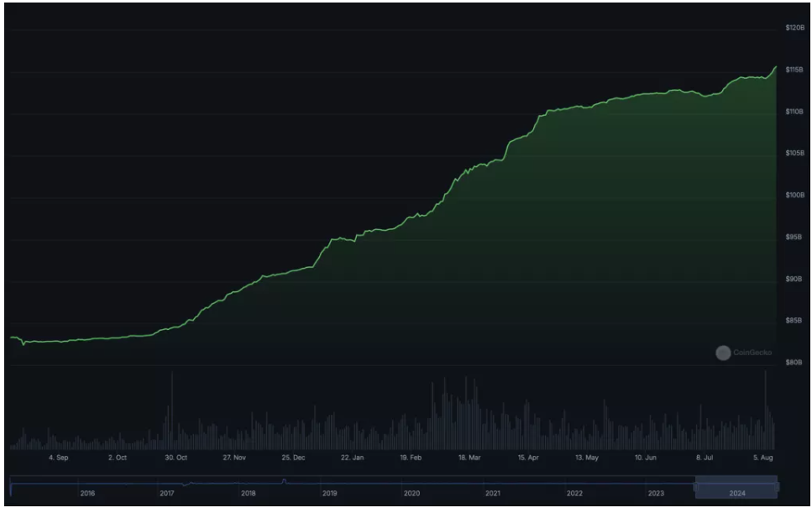Click the tallest volume bar near 30. Oct

coord(171,411)
